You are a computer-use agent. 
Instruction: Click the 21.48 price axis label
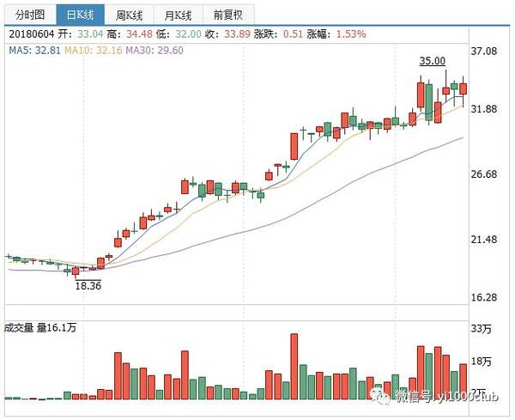pos(484,240)
